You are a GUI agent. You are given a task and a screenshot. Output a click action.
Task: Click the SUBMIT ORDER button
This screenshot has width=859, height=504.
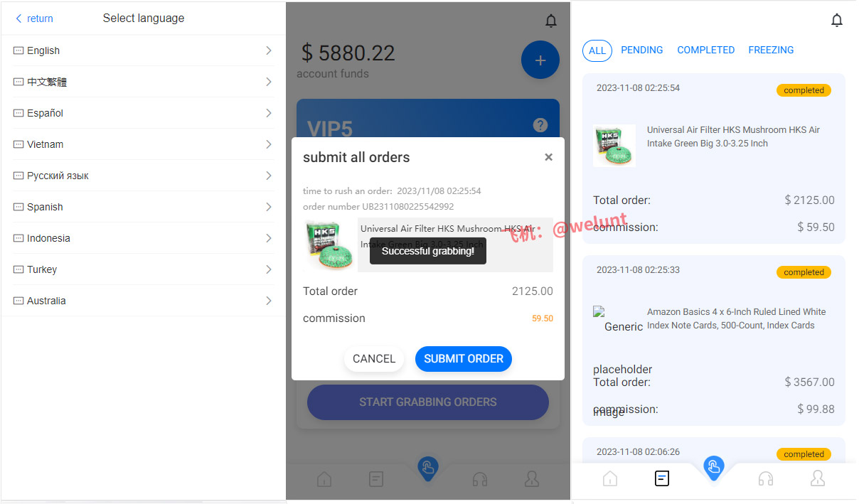click(464, 359)
